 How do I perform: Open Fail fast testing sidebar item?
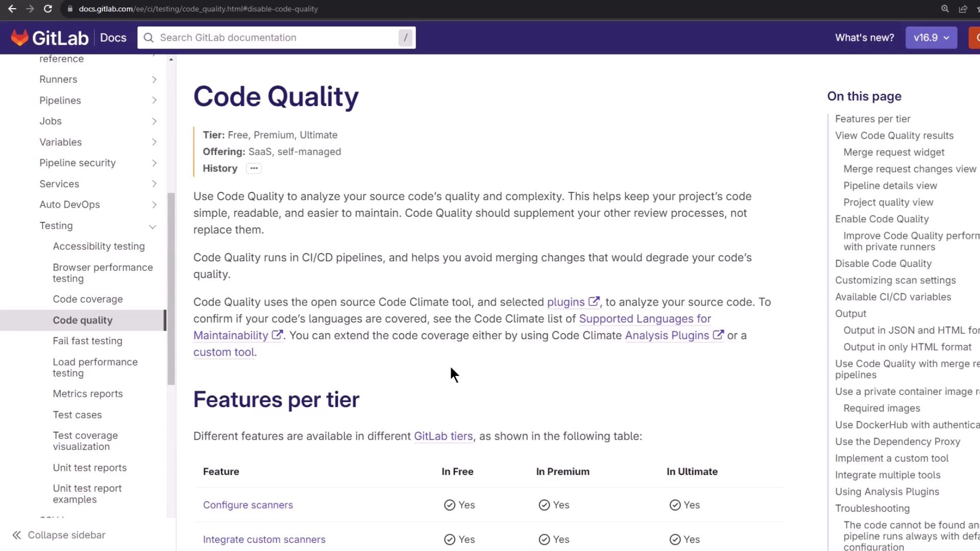[87, 341]
